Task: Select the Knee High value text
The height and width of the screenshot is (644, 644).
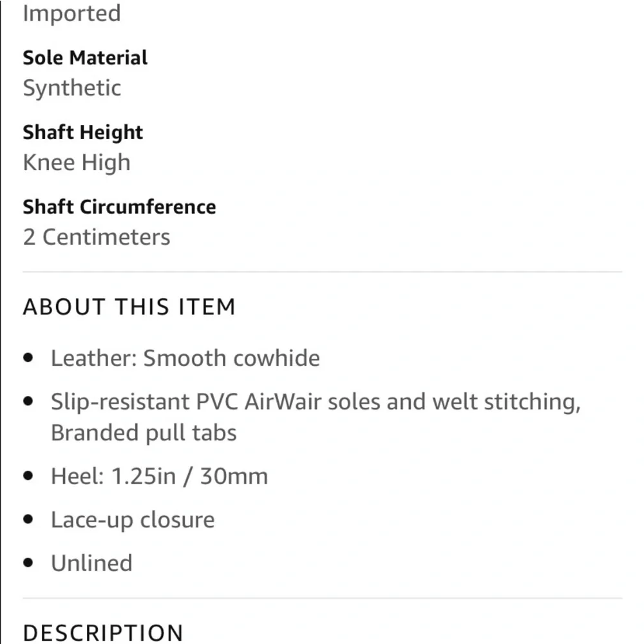Action: pyautogui.click(x=77, y=163)
